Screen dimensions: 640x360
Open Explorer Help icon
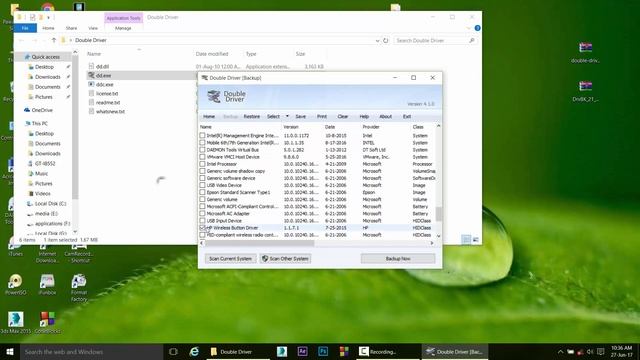477,28
